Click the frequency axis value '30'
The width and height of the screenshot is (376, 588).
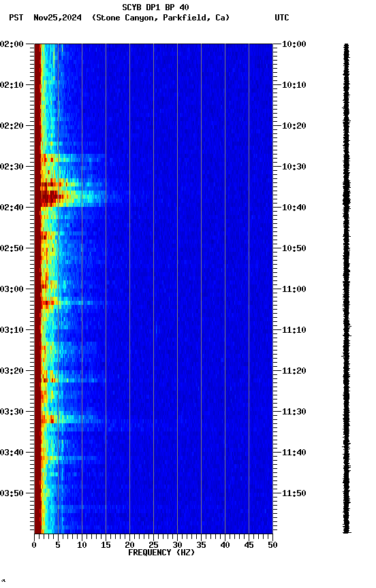(177, 545)
